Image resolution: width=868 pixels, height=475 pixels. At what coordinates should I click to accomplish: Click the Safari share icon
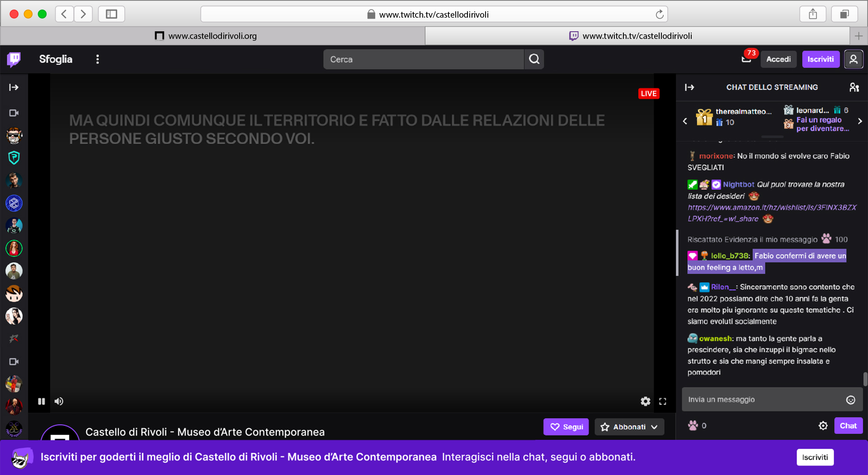(813, 14)
